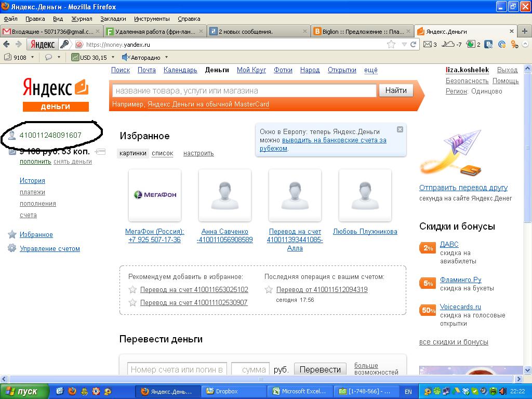Viewport: 532px width, 399px height.
Task: Click the card icon next to the balance
Action: coord(100,152)
